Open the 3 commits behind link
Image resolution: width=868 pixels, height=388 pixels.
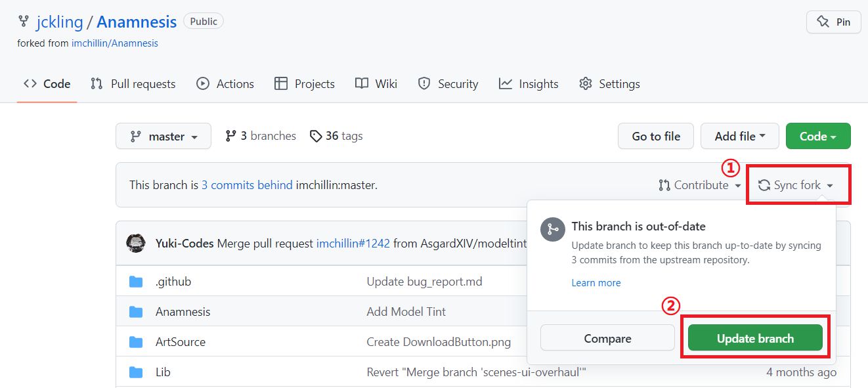click(247, 185)
